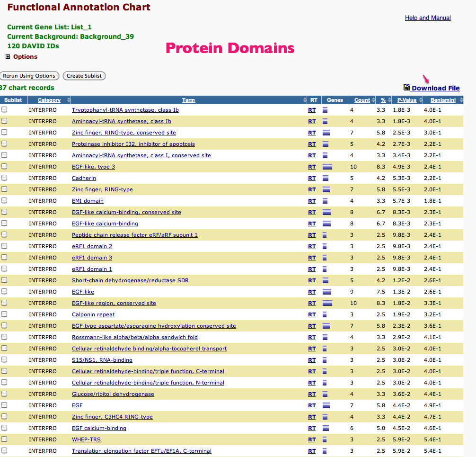Select the eRF1 domain 3 checkbox
Viewport: 476px width, 457px height.
coord(4,257)
